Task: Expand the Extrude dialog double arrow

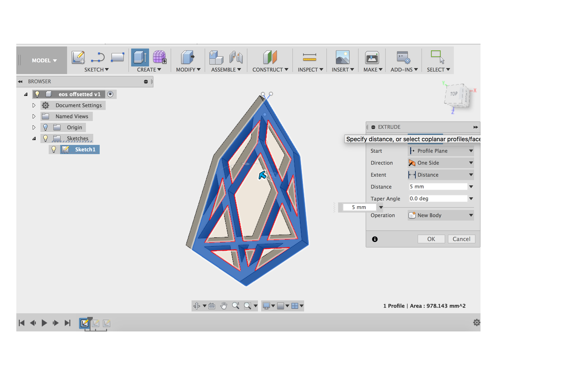Action: [x=475, y=127]
